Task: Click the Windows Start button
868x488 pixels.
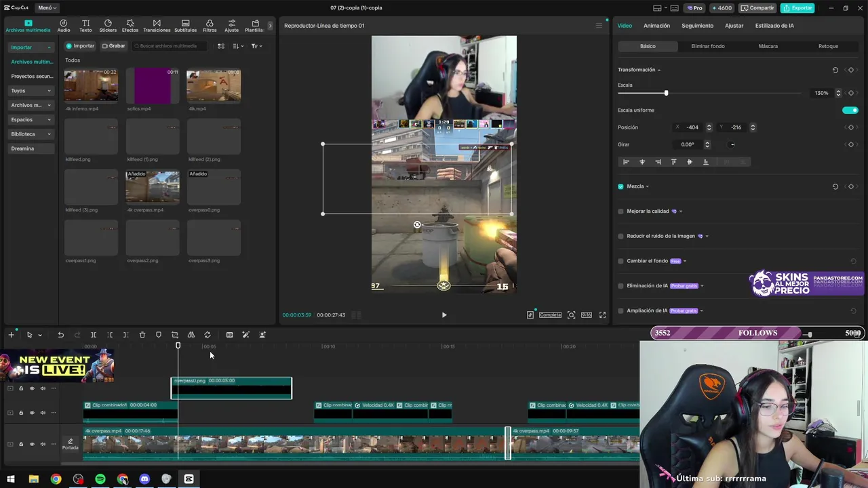Action: click(11, 479)
